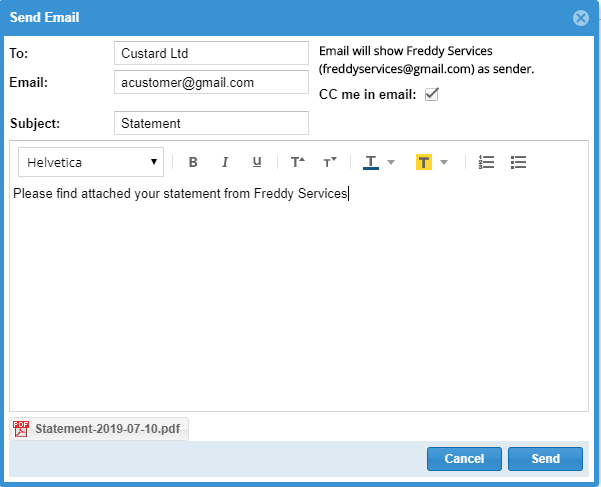Apply the yellow highlight color

click(424, 162)
